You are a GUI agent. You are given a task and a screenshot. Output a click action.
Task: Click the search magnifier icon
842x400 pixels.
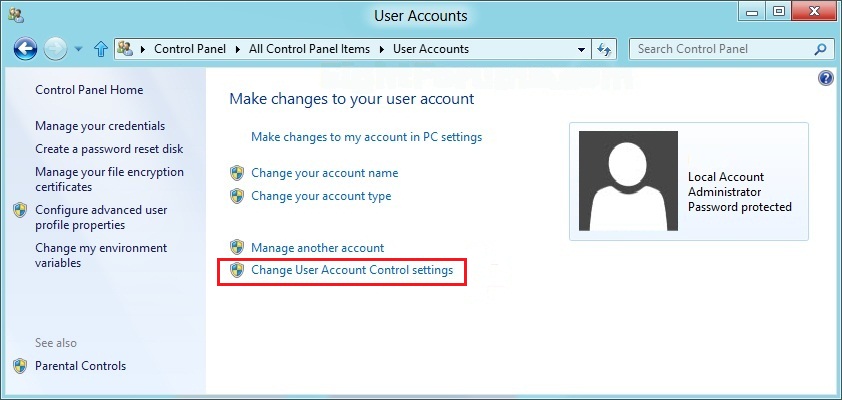[821, 48]
